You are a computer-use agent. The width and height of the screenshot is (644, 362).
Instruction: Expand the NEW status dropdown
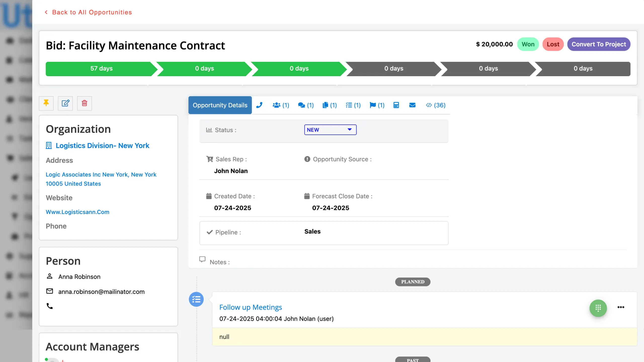(330, 130)
